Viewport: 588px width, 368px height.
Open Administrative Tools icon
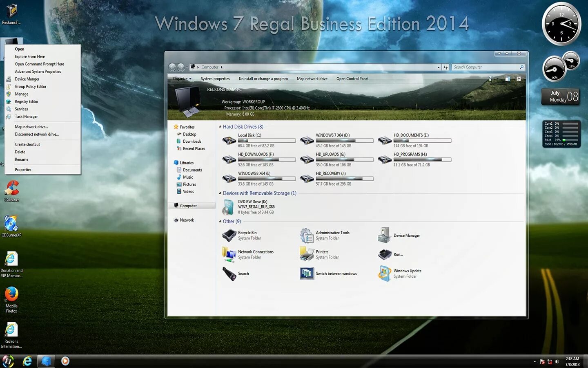click(307, 236)
